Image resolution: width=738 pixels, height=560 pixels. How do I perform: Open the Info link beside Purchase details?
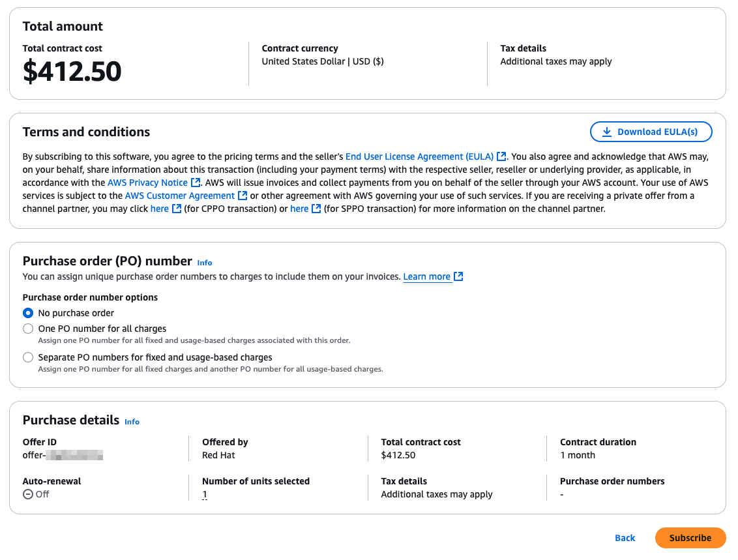(x=132, y=422)
